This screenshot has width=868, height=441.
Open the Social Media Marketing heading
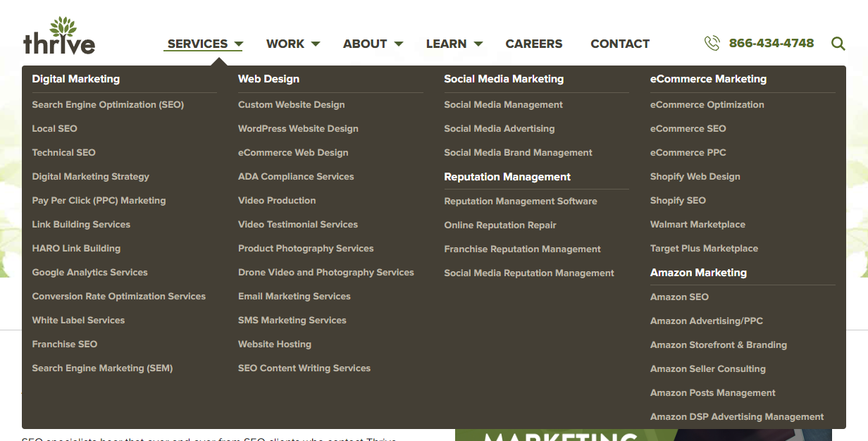(x=504, y=79)
